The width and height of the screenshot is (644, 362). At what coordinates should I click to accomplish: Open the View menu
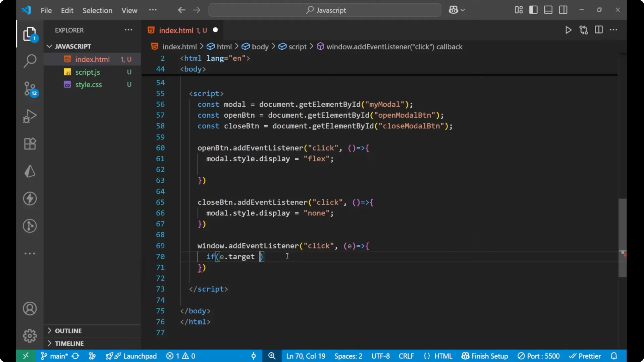(129, 10)
